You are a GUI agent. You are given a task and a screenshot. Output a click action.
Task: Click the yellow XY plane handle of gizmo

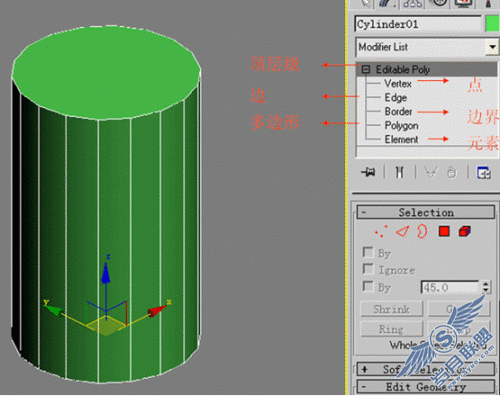(106, 325)
